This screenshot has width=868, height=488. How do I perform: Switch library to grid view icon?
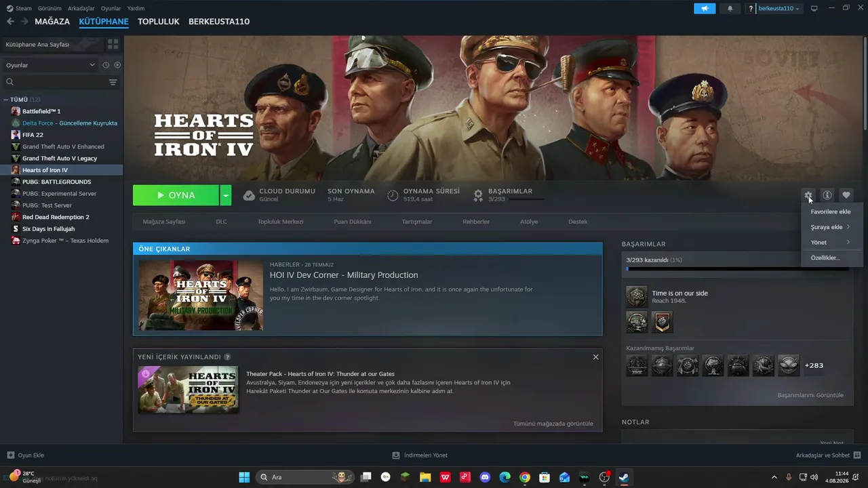pos(113,44)
